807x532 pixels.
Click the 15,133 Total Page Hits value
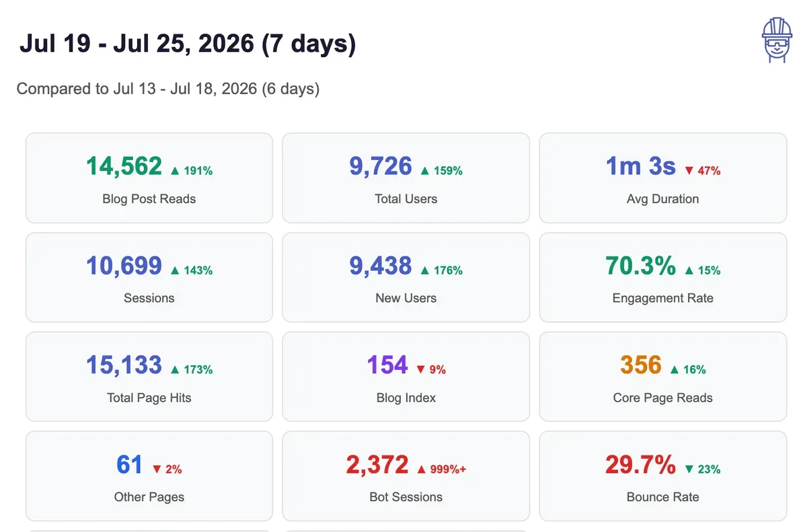124,365
